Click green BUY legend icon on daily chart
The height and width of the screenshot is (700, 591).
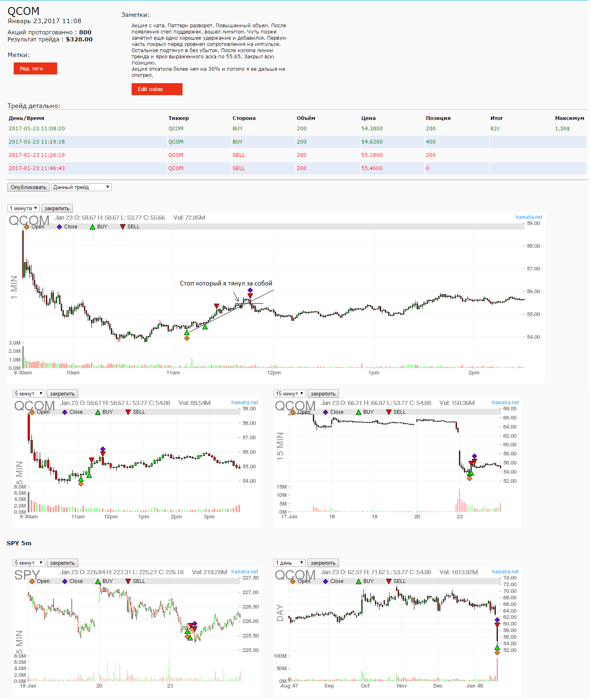(358, 581)
